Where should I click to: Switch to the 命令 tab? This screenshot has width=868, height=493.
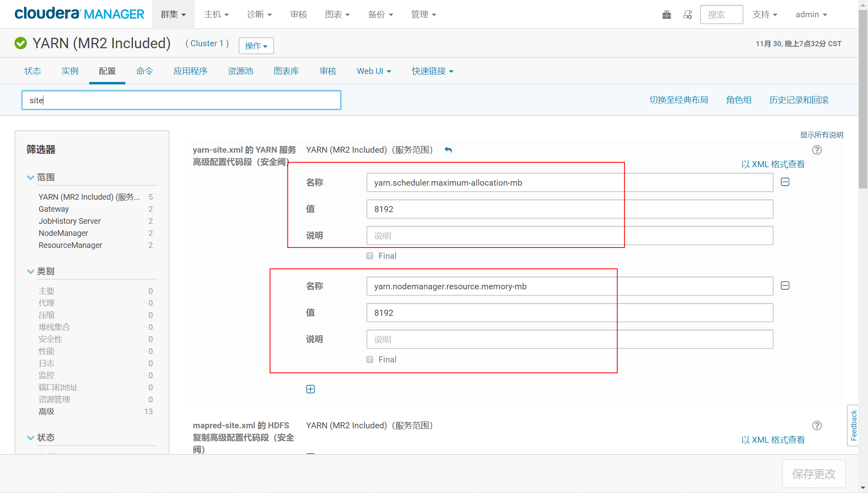pos(144,71)
